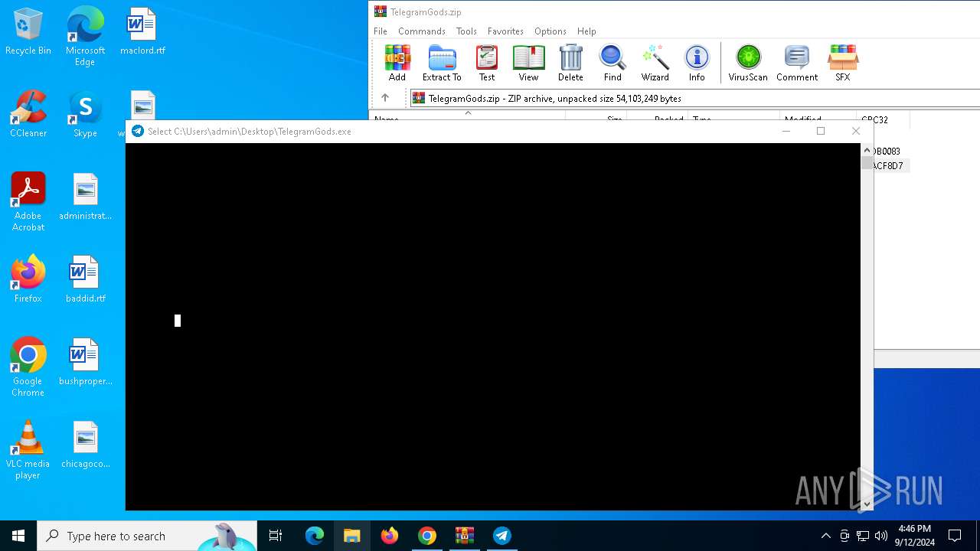Open the Recycle Bin desktop icon
The width and height of the screenshot is (980, 551).
(28, 31)
